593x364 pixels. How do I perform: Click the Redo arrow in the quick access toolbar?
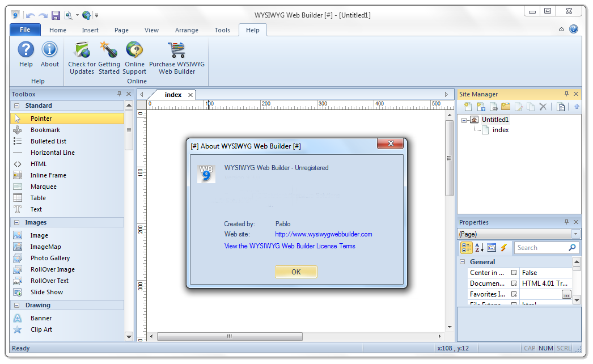pyautogui.click(x=44, y=15)
